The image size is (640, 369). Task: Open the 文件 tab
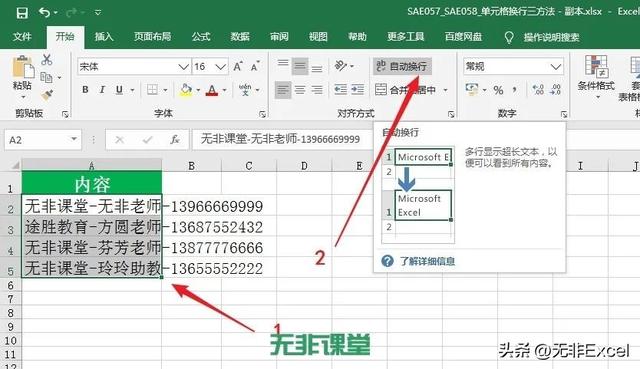(x=22, y=37)
